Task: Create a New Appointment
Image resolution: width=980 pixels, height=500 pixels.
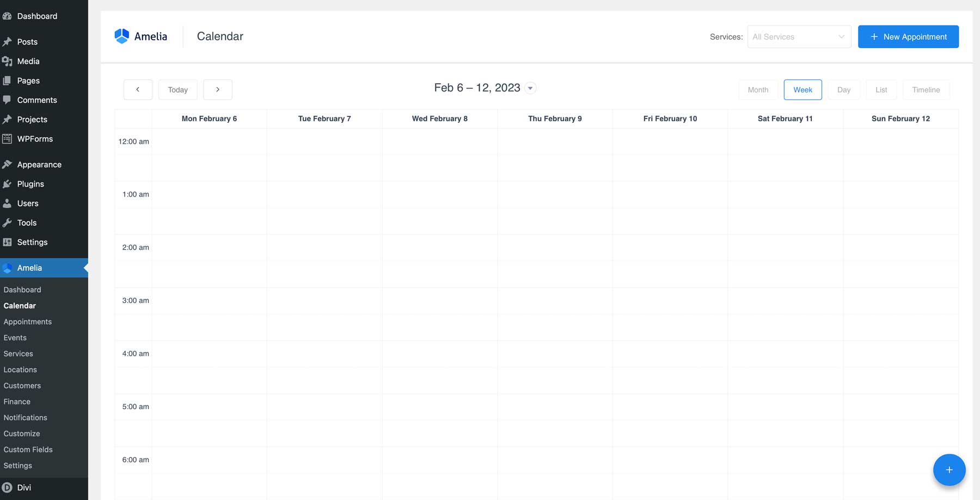Action: (x=908, y=36)
